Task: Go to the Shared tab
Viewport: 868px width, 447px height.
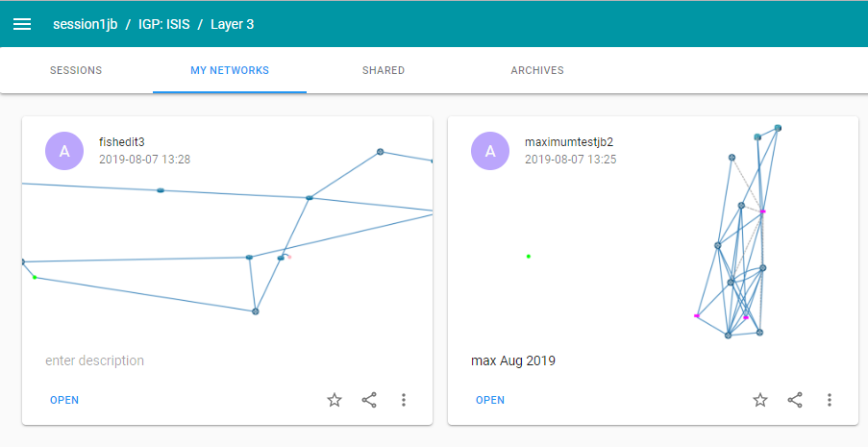Action: (384, 70)
